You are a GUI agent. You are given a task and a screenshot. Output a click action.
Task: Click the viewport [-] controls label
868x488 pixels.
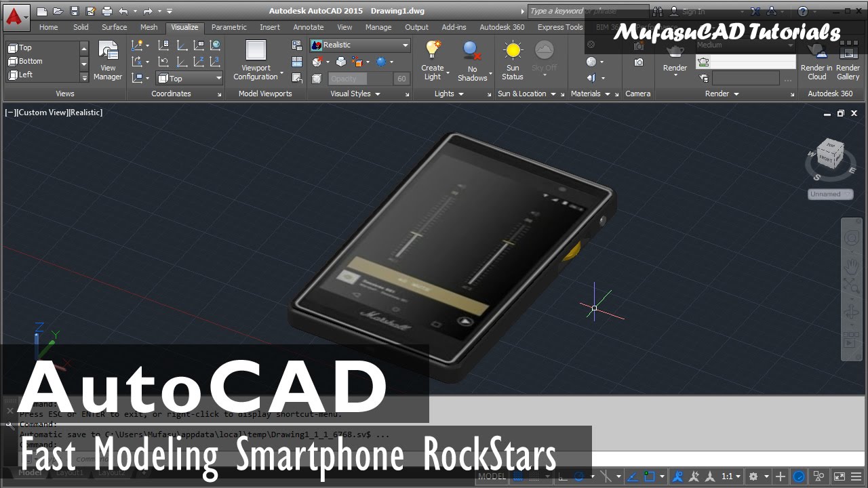click(x=10, y=113)
